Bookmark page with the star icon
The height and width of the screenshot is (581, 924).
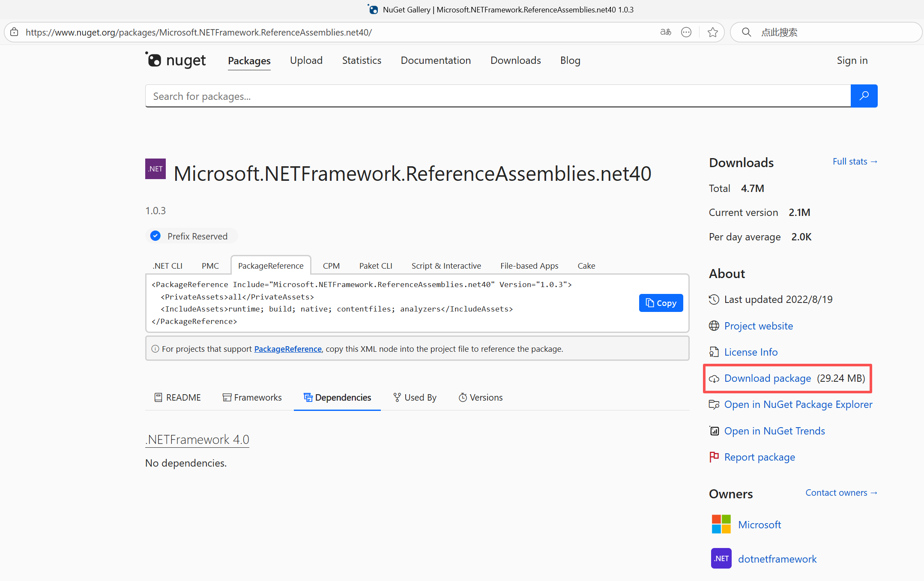[712, 32]
